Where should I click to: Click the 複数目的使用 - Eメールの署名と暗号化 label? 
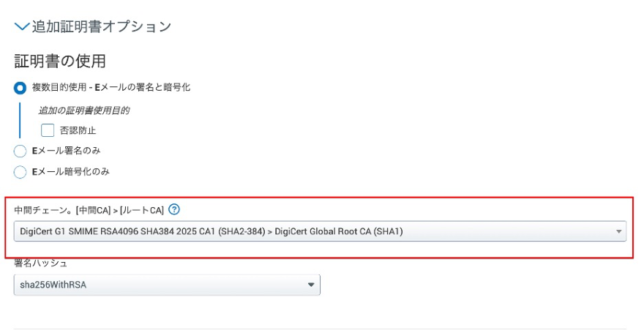(x=111, y=88)
